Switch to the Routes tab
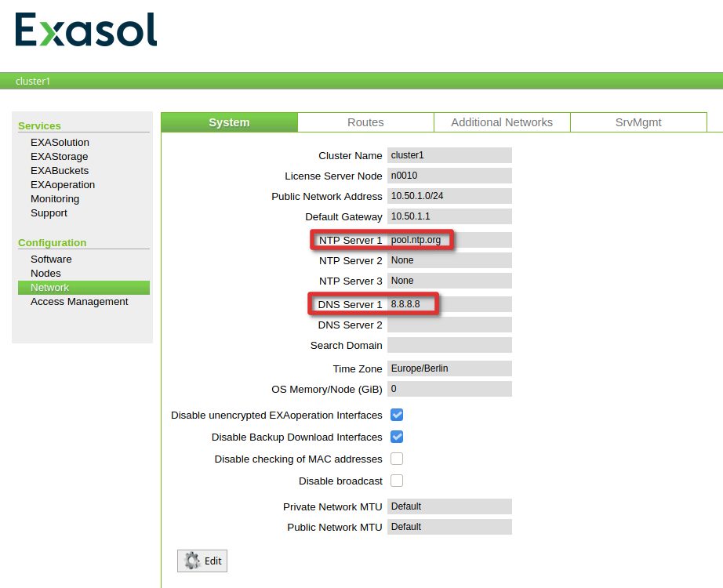This screenshot has width=723, height=588. [x=365, y=122]
